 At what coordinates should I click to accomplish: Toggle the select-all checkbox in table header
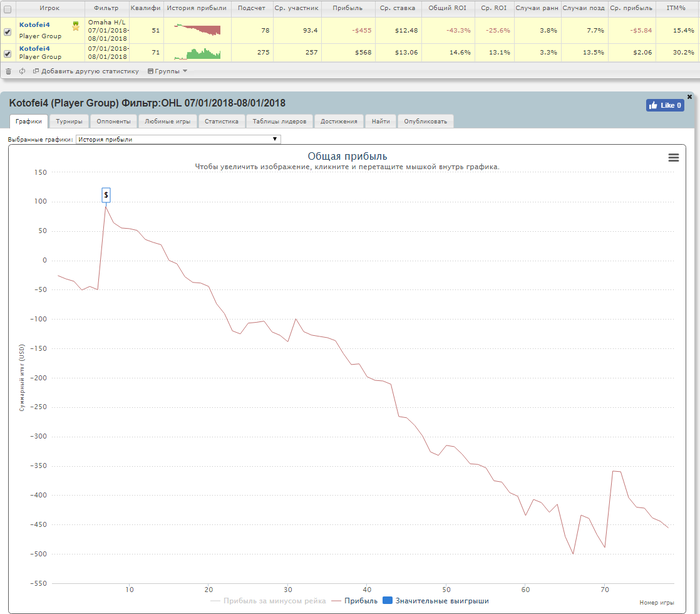8,9
